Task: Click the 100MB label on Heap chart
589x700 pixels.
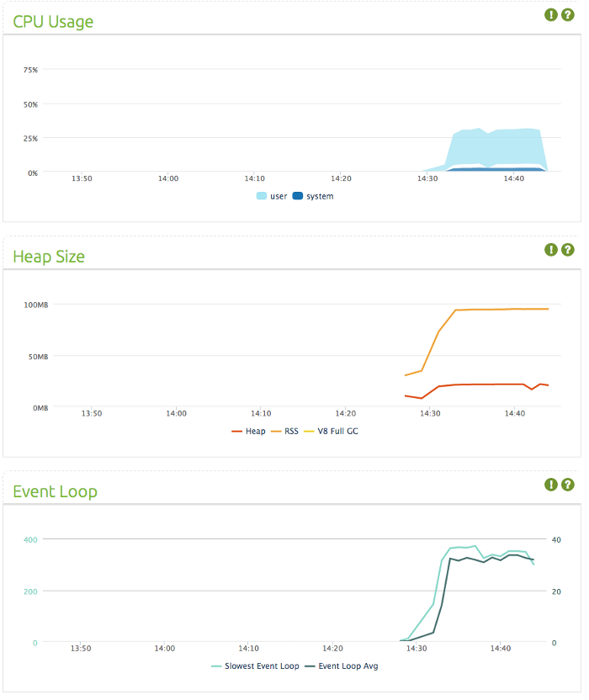Action: (35, 305)
